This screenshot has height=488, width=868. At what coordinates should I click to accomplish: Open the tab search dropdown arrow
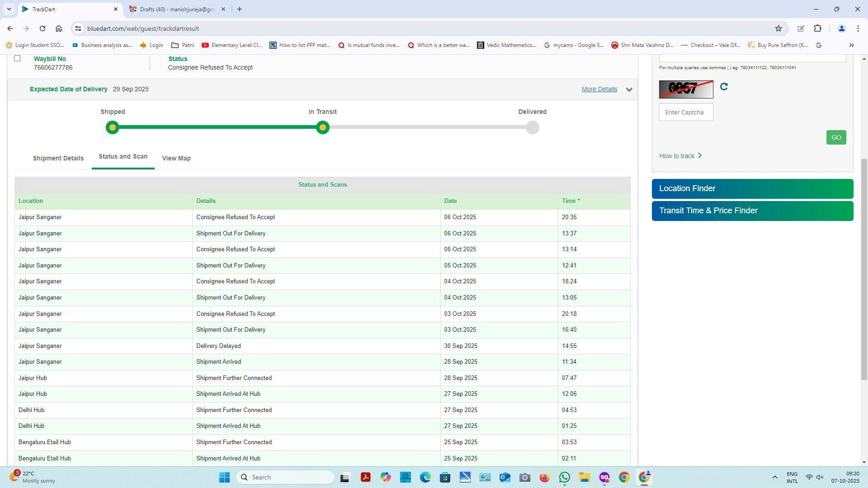click(x=9, y=9)
